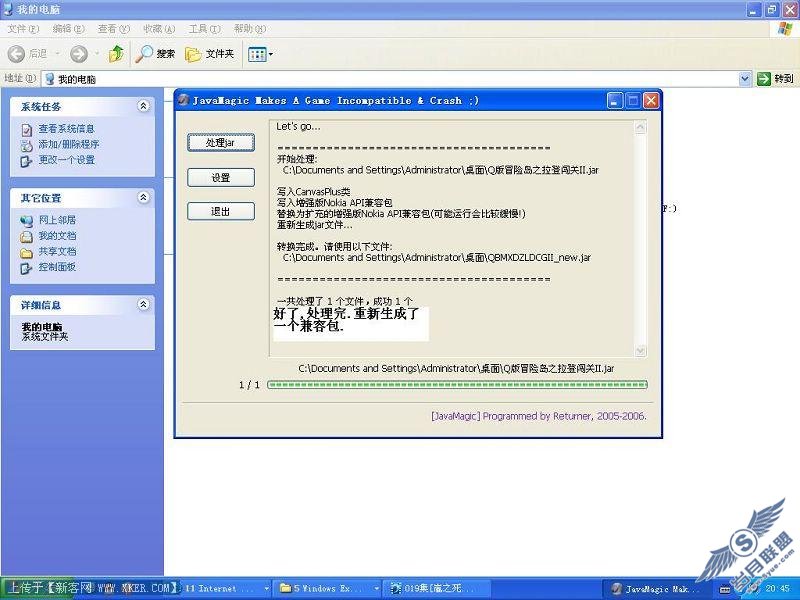
Task: Click the 'Programmed by Returner' credit text
Action: click(x=539, y=416)
